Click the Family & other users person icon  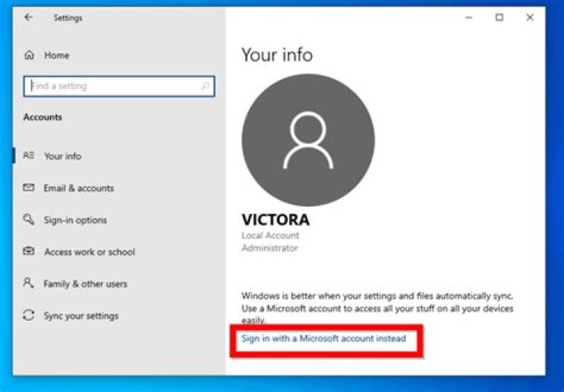[x=29, y=282]
